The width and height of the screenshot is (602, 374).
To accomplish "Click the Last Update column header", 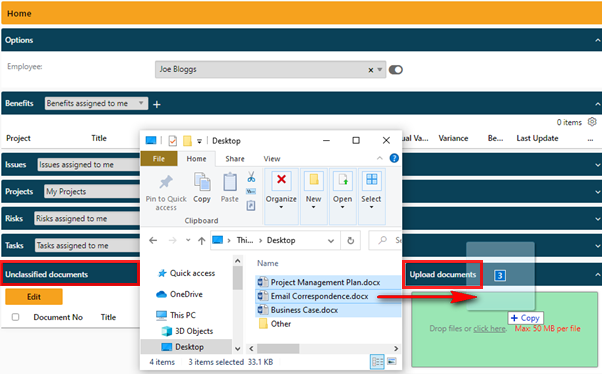I will tap(537, 138).
